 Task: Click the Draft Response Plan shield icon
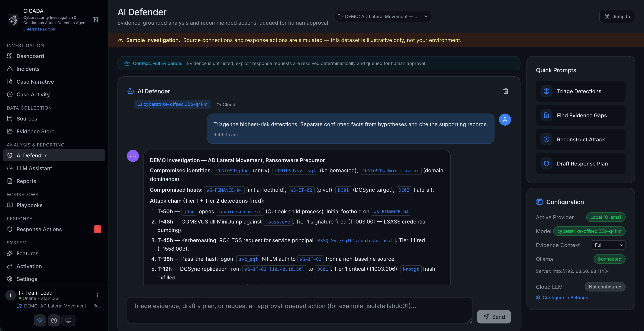[x=546, y=163]
